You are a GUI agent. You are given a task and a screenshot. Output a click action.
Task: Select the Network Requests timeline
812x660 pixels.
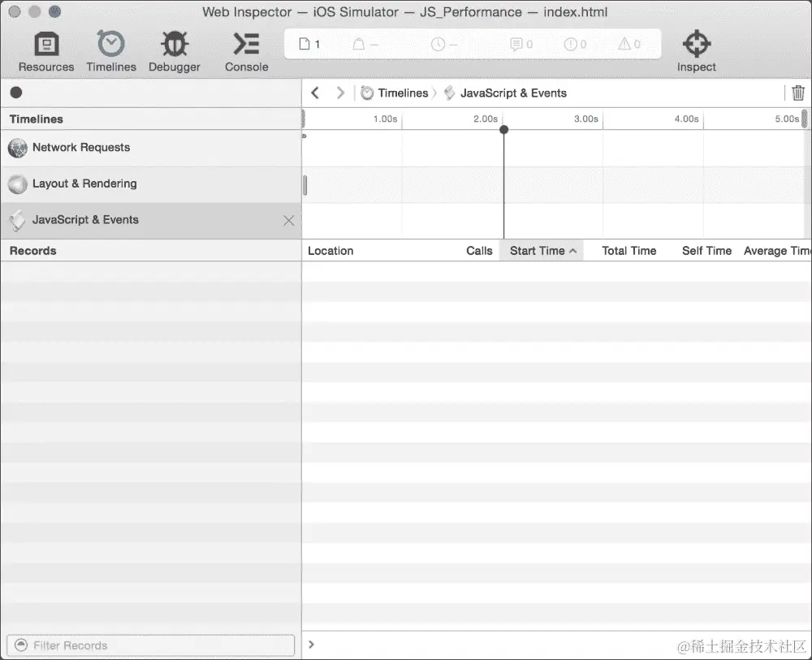(x=80, y=148)
